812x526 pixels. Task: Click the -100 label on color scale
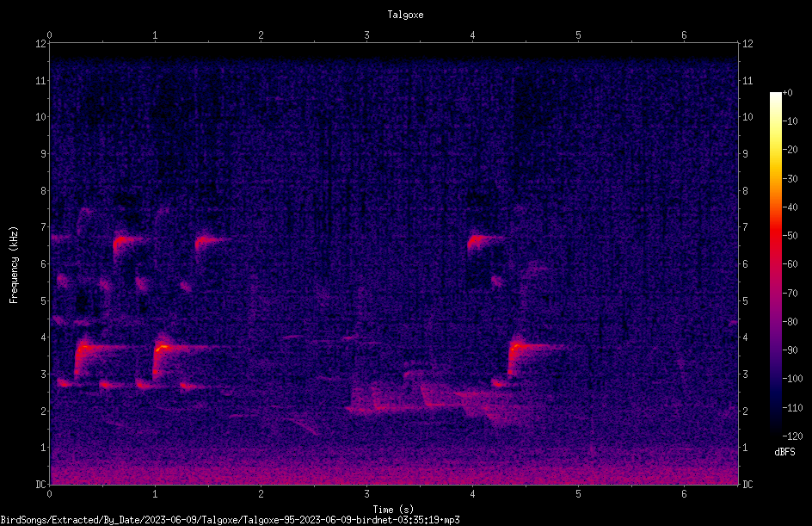793,379
